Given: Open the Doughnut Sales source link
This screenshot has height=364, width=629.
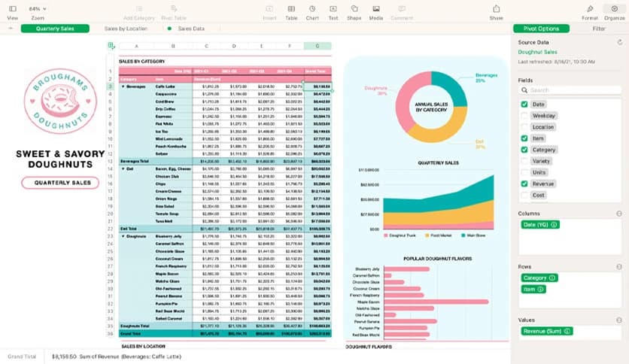Looking at the screenshot, I should [537, 52].
